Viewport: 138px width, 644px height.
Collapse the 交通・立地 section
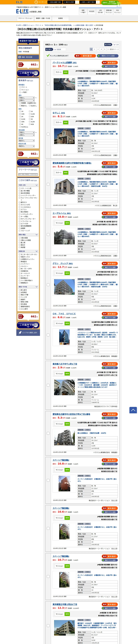pos(28,185)
